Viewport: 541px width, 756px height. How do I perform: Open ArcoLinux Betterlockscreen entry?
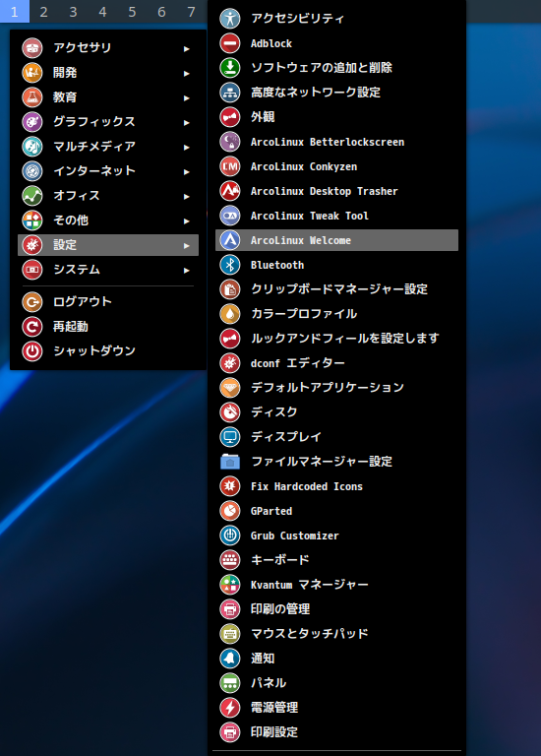pos(336,142)
